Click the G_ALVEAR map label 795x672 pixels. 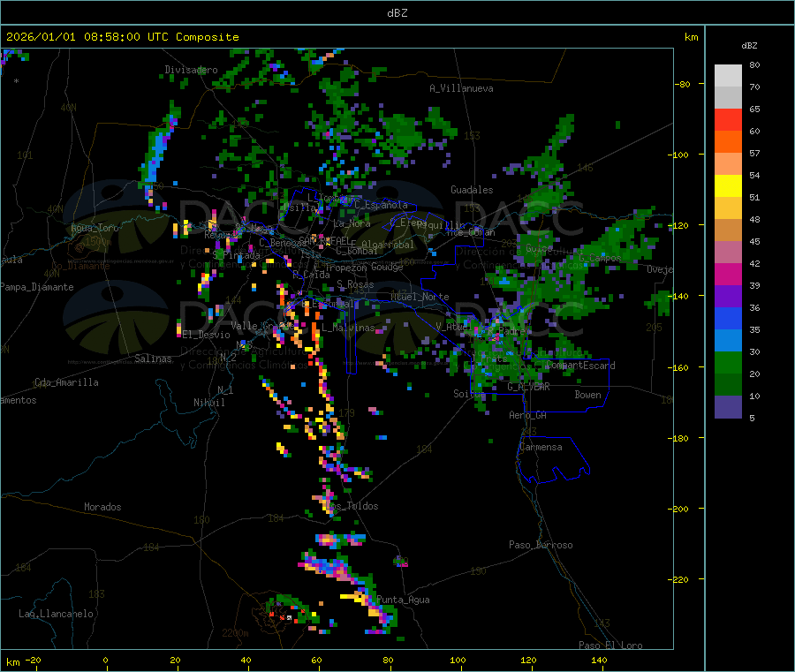point(528,387)
